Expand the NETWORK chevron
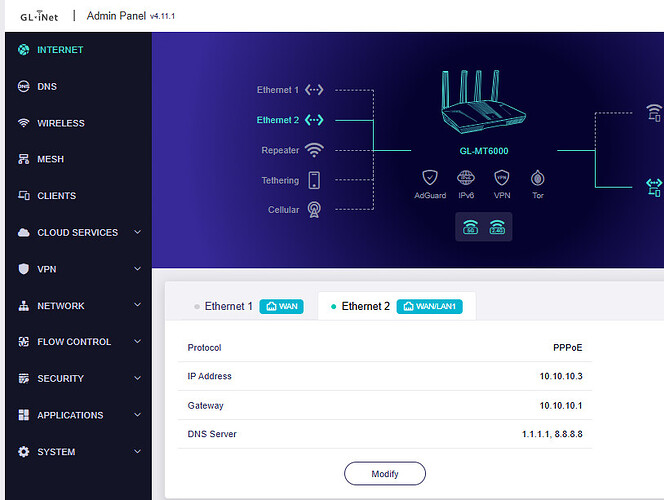Viewport: 664px width, 500px height. [137, 305]
